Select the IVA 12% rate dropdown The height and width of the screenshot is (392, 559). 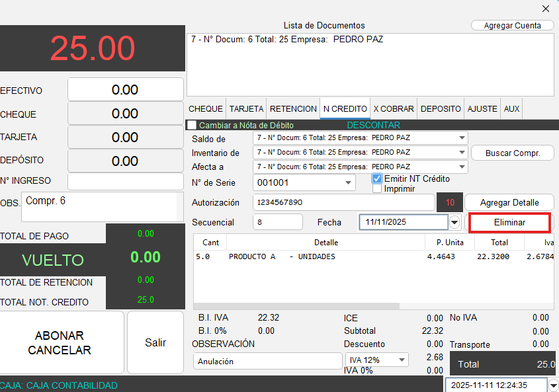(376, 360)
